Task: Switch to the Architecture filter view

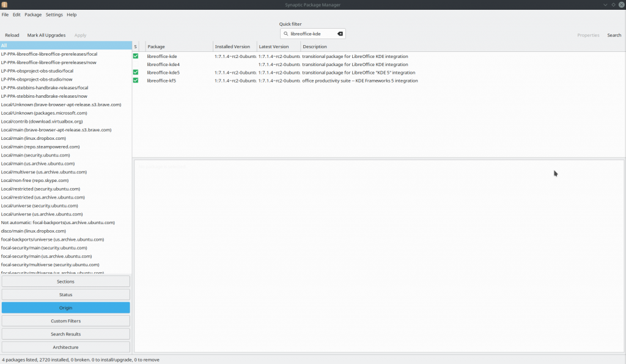Action: coord(66,348)
